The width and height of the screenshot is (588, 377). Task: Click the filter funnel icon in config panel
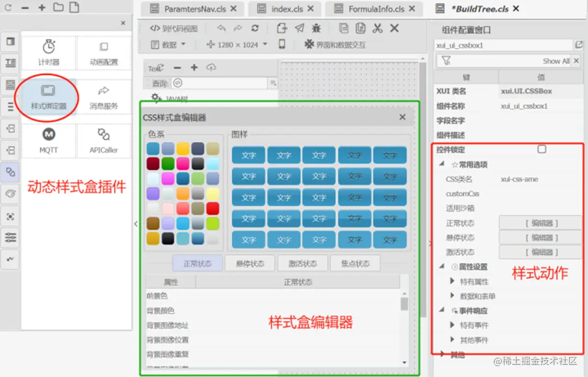pos(446,61)
